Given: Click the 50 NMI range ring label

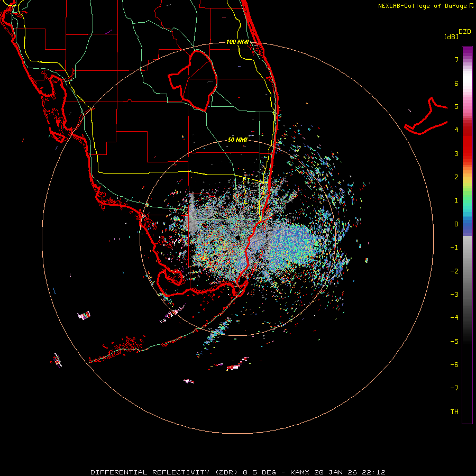Looking at the screenshot, I should [x=237, y=140].
